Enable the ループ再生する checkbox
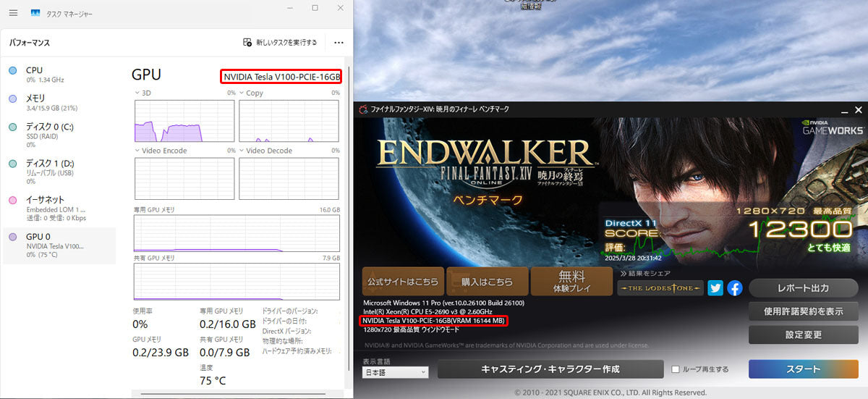868x399 pixels. pyautogui.click(x=676, y=369)
